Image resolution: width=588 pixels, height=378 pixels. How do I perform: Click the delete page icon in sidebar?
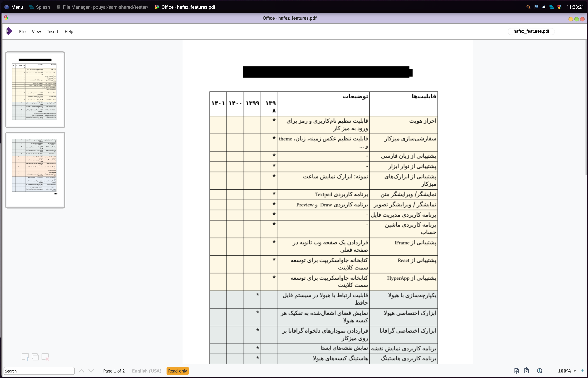point(45,357)
